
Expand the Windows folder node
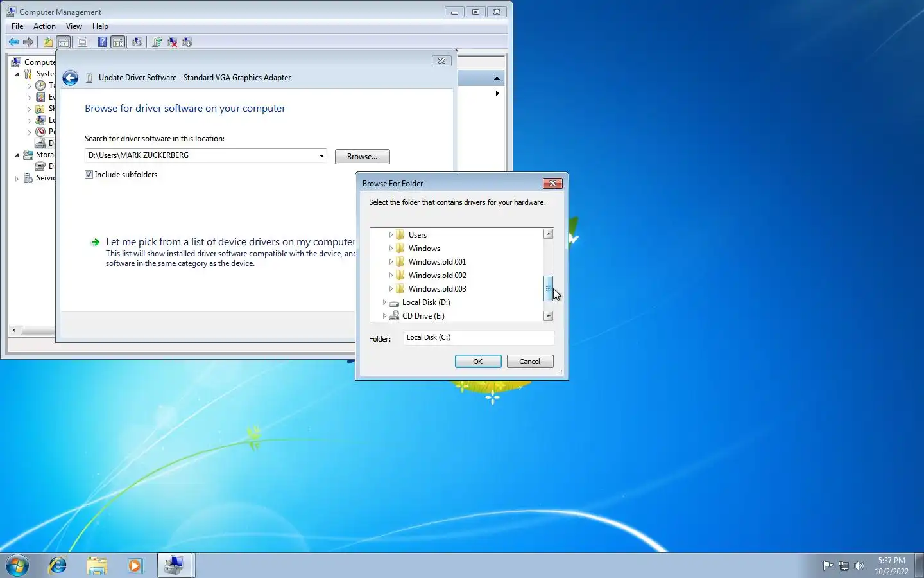click(x=391, y=249)
